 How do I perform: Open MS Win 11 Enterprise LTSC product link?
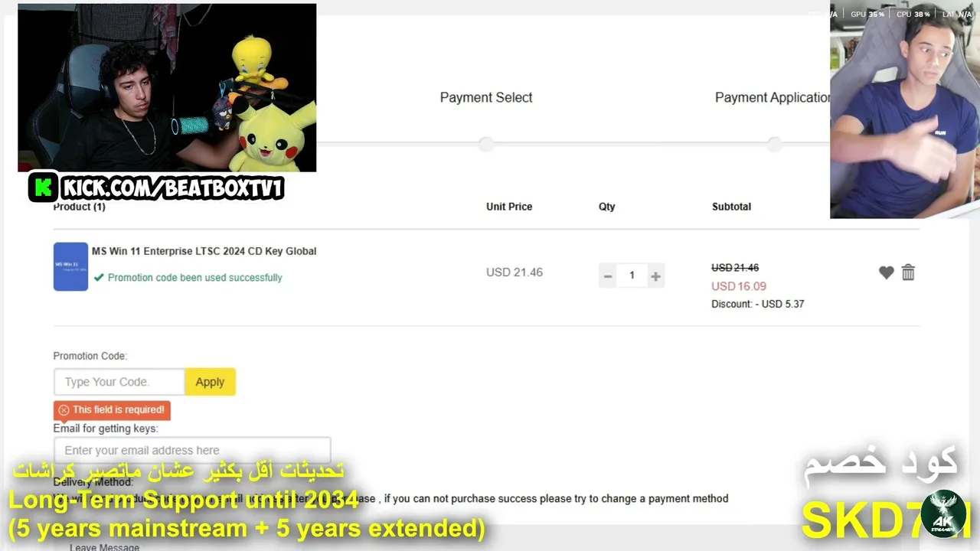point(204,251)
